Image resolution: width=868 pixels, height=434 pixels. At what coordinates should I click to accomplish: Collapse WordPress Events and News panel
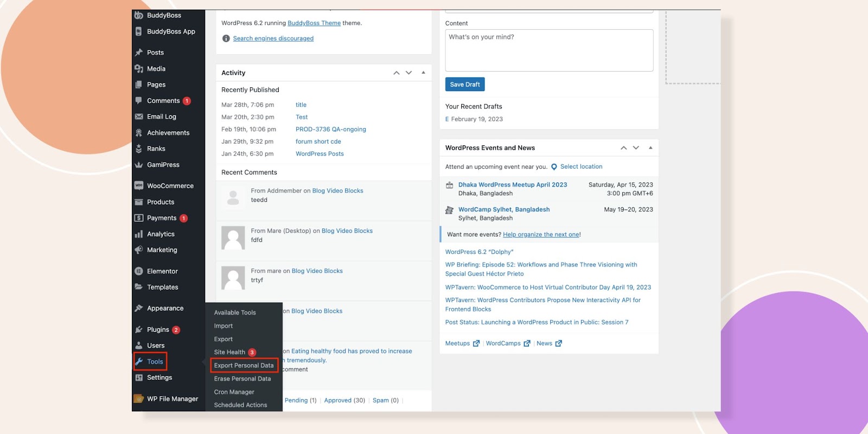[650, 148]
